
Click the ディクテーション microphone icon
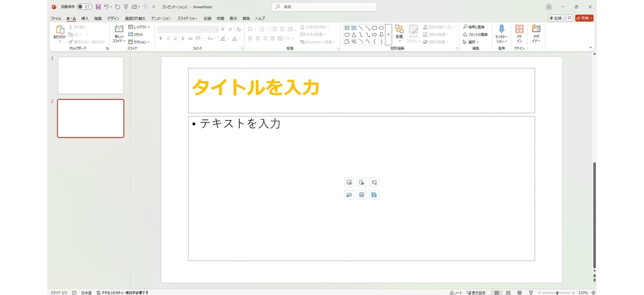(502, 29)
